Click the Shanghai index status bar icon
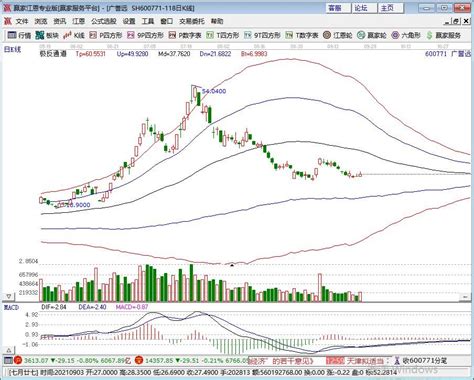 pyautogui.click(x=18, y=360)
